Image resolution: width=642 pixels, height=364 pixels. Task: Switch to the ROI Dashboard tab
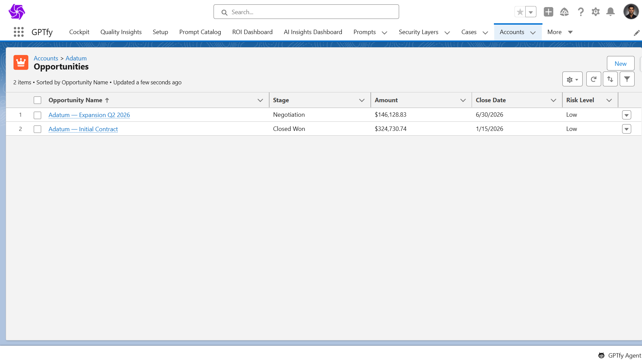pyautogui.click(x=252, y=32)
